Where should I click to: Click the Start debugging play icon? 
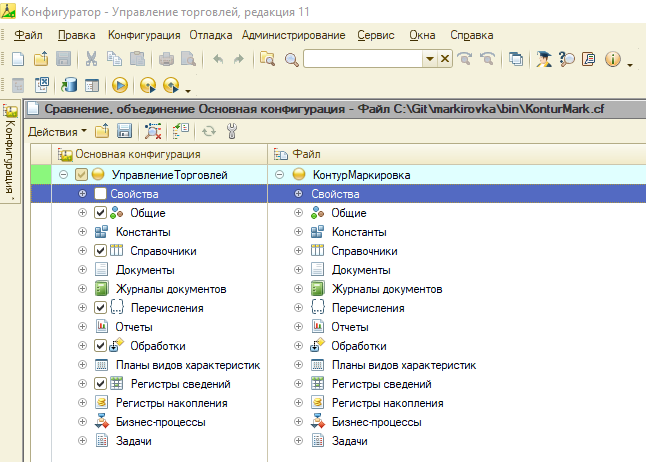(120, 85)
